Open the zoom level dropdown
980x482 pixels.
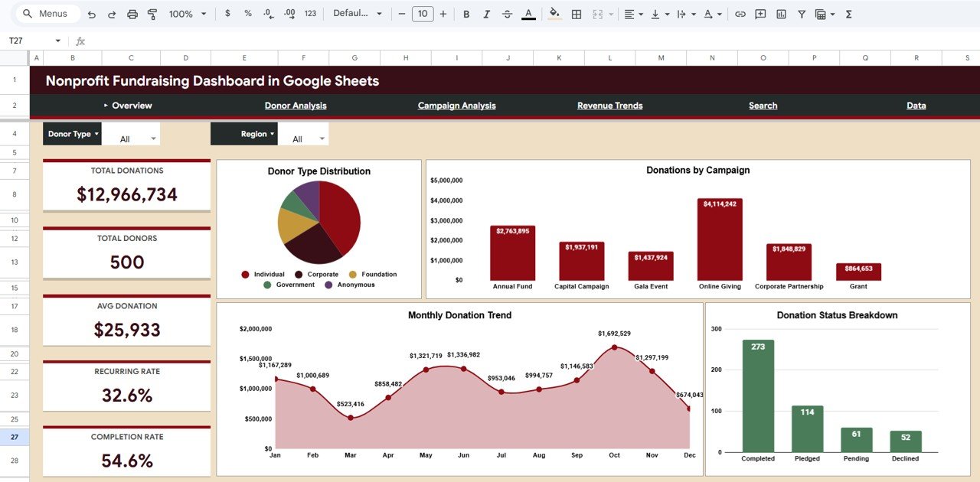point(186,14)
